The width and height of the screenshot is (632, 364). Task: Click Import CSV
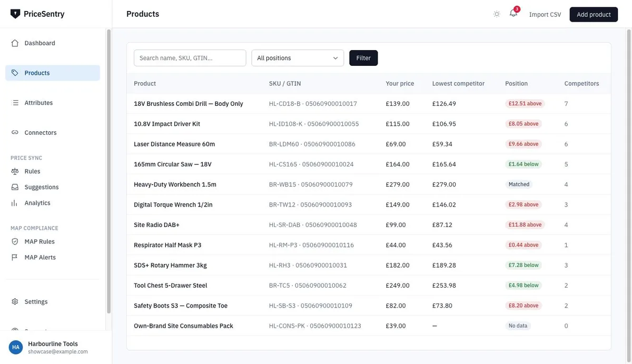click(545, 14)
